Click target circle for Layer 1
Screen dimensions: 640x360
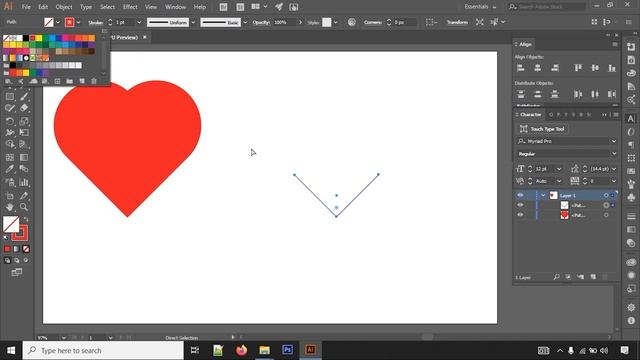point(606,196)
